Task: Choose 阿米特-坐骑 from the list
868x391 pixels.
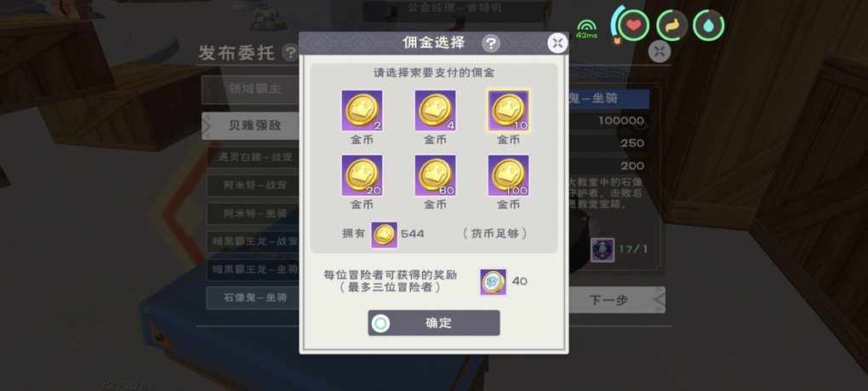Action: (x=254, y=213)
